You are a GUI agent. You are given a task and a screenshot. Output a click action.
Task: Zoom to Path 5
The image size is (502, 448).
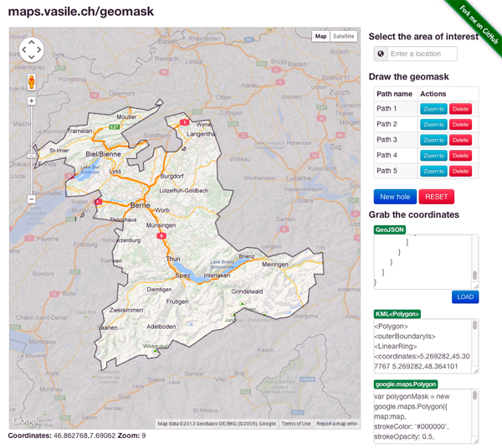tap(433, 171)
